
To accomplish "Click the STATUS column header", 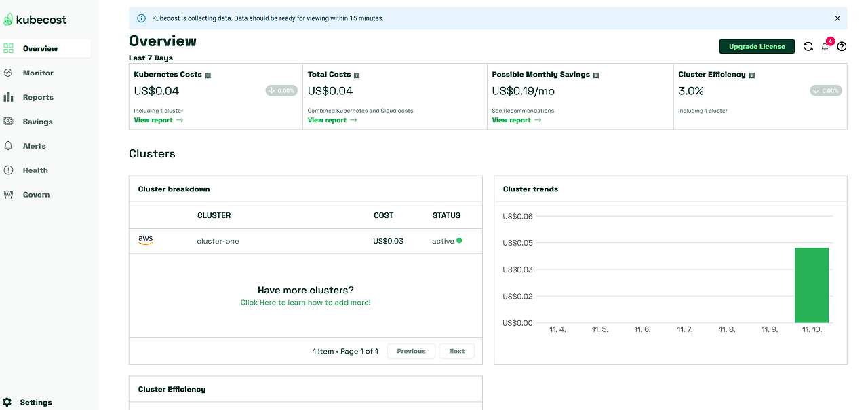I will [x=446, y=215].
